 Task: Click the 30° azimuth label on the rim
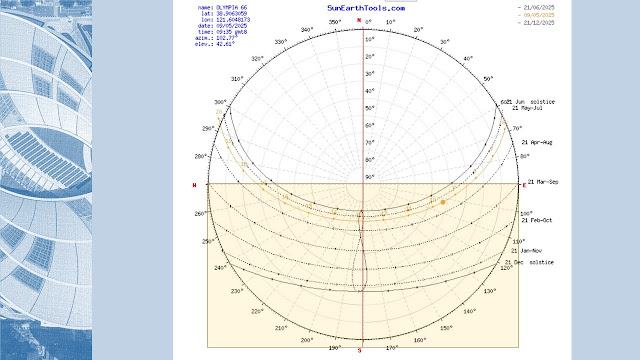click(445, 42)
